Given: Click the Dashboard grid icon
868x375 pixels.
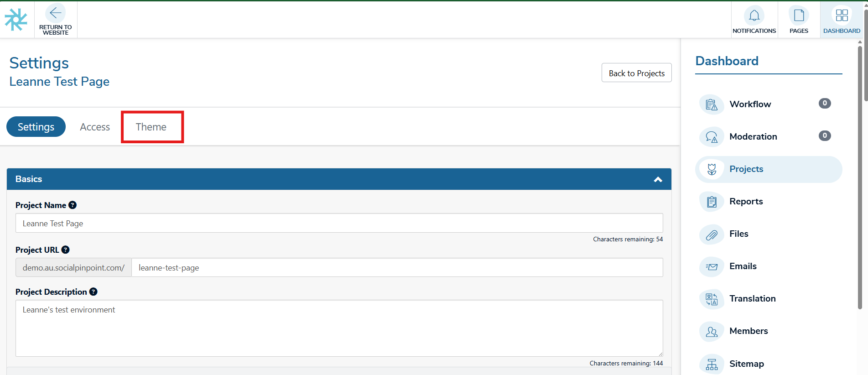Looking at the screenshot, I should (842, 16).
